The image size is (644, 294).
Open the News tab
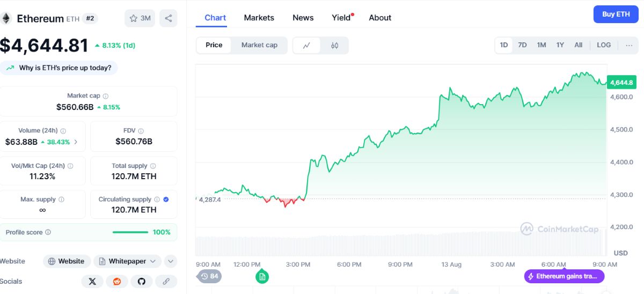[303, 18]
